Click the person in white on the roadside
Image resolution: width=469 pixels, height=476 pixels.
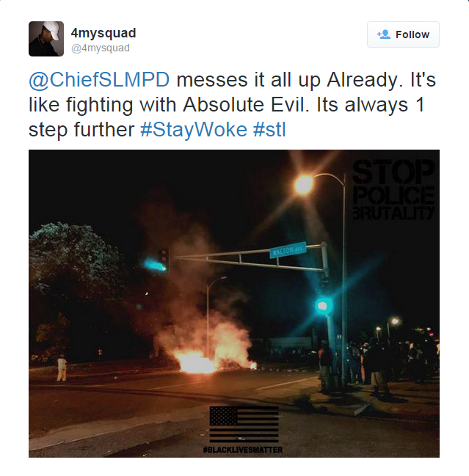(x=62, y=367)
